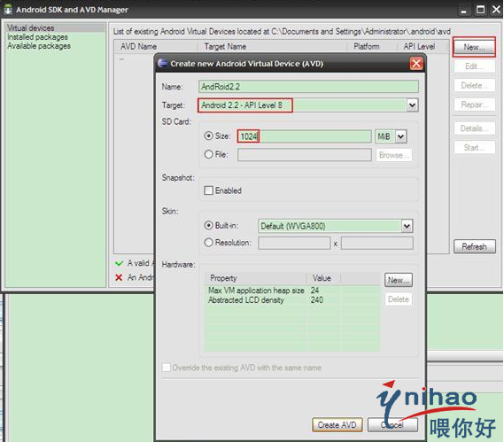Select Installed packages in left panel
Image resolution: width=504 pixels, height=442 pixels.
(x=37, y=37)
